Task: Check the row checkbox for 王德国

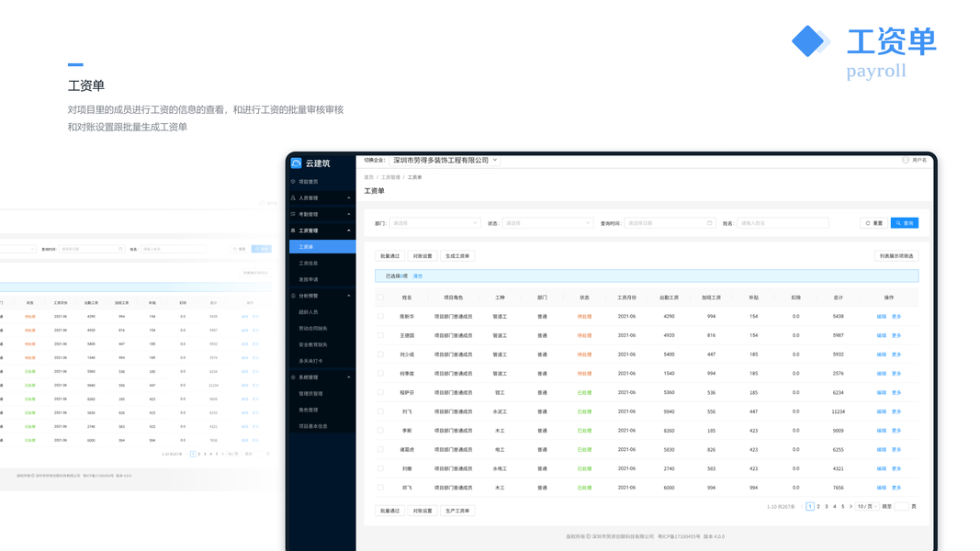Action: click(x=380, y=335)
